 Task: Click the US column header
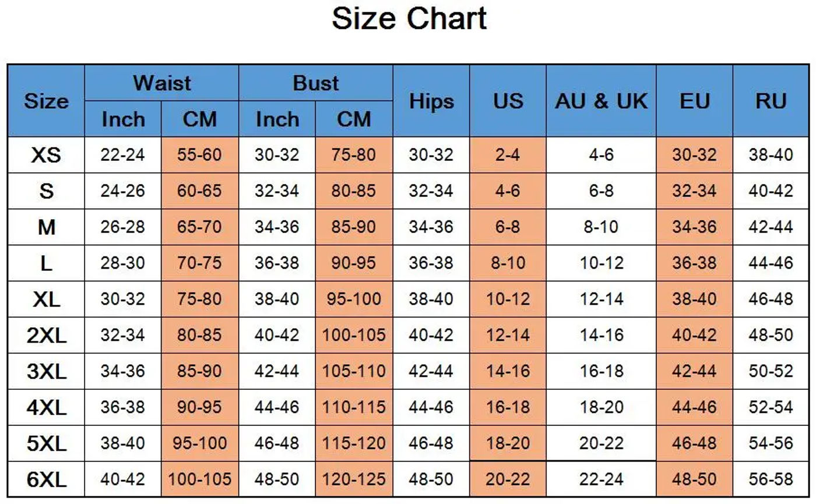click(508, 101)
